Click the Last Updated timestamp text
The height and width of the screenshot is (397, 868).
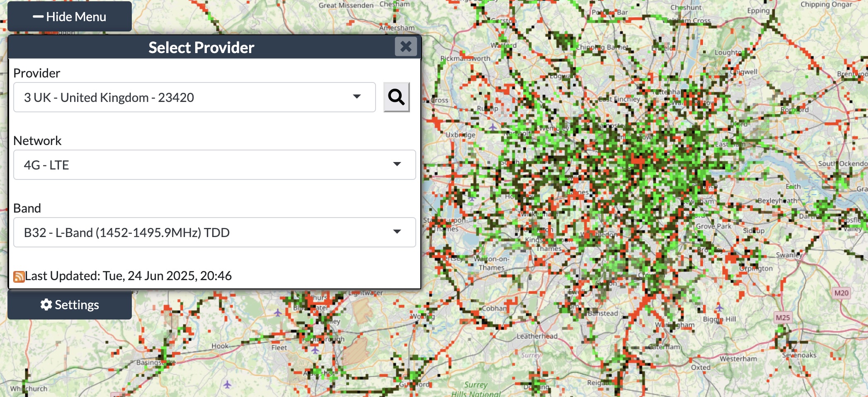tap(128, 276)
